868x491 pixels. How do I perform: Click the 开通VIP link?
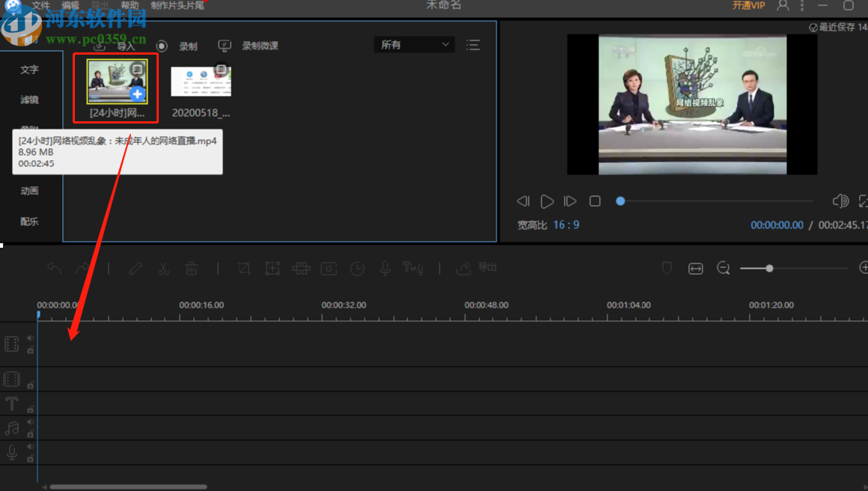(749, 6)
